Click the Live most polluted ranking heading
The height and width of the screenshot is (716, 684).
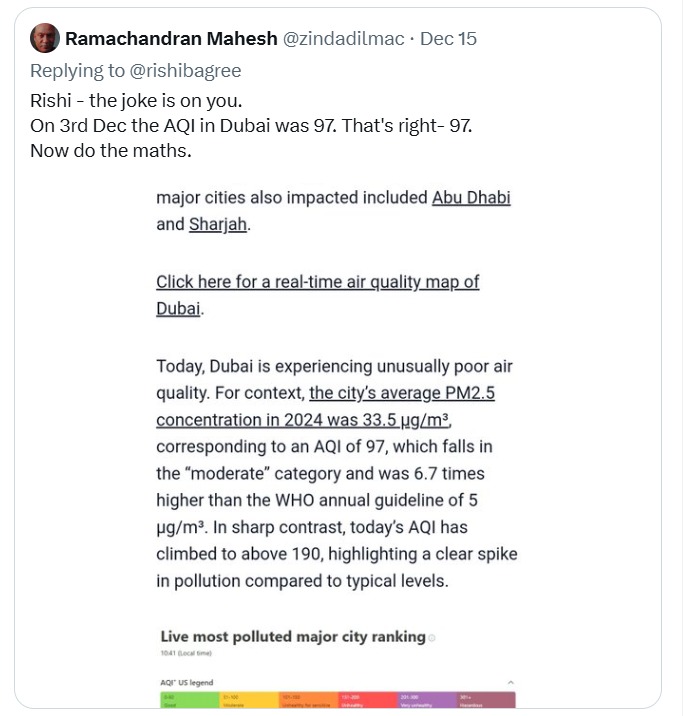pyautogui.click(x=293, y=637)
